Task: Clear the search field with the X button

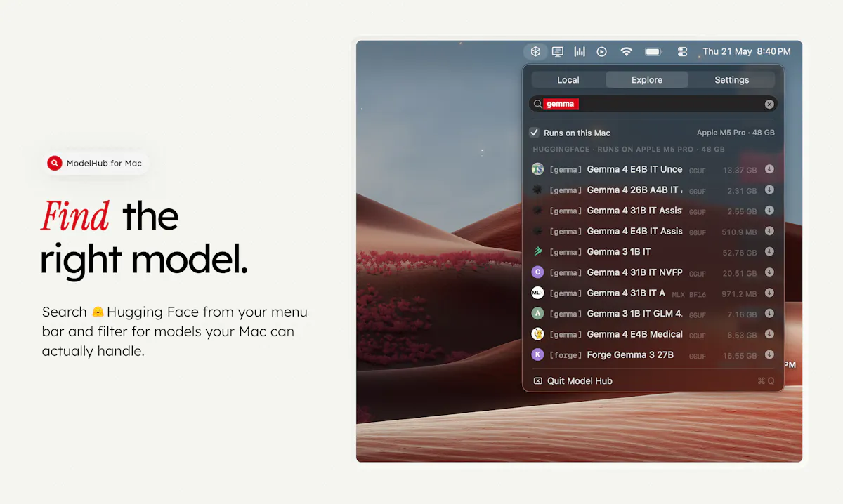Action: coord(769,104)
